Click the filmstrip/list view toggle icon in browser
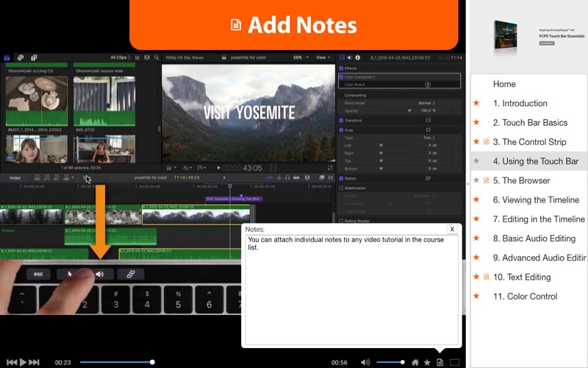Image resolution: width=588 pixels, height=368 pixels. tap(146, 57)
